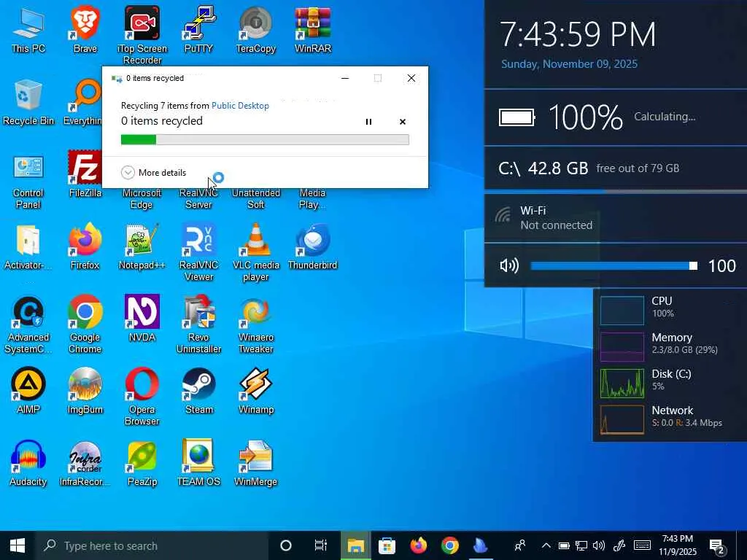This screenshot has width=747, height=560.
Task: Open the This PC desktop icon
Action: click(x=28, y=31)
